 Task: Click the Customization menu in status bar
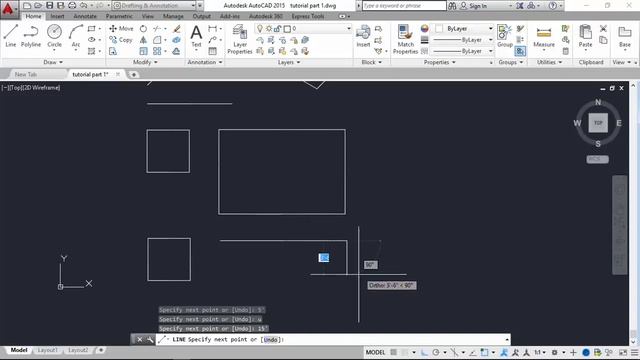coord(634,352)
